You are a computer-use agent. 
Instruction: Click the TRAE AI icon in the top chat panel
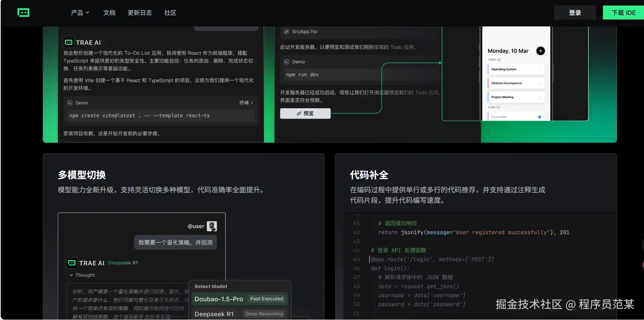[x=68, y=42]
